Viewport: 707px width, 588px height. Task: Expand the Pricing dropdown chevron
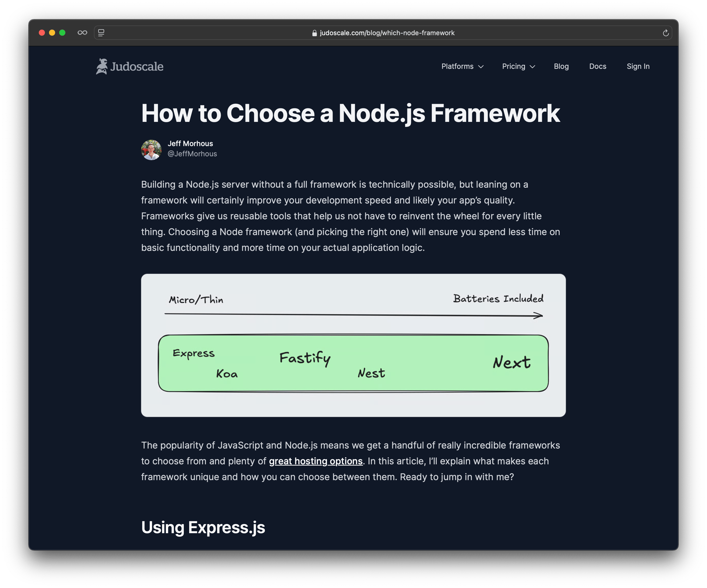tap(532, 67)
